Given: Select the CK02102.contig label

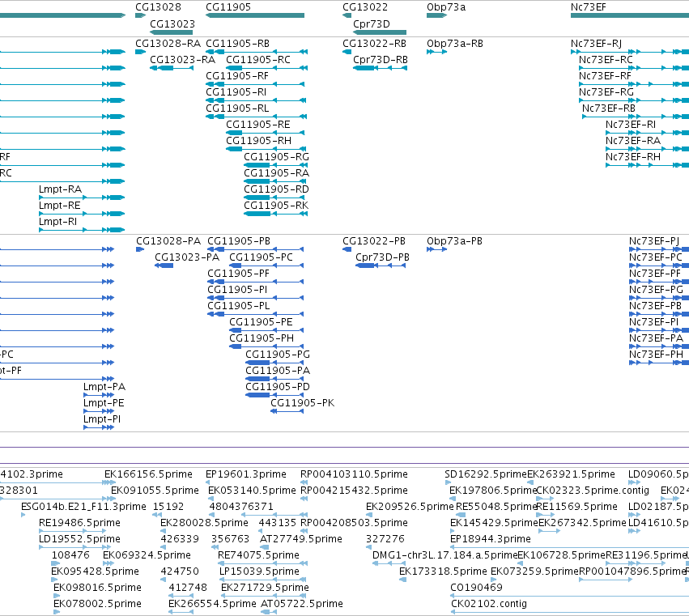Looking at the screenshot, I should pyautogui.click(x=489, y=604).
